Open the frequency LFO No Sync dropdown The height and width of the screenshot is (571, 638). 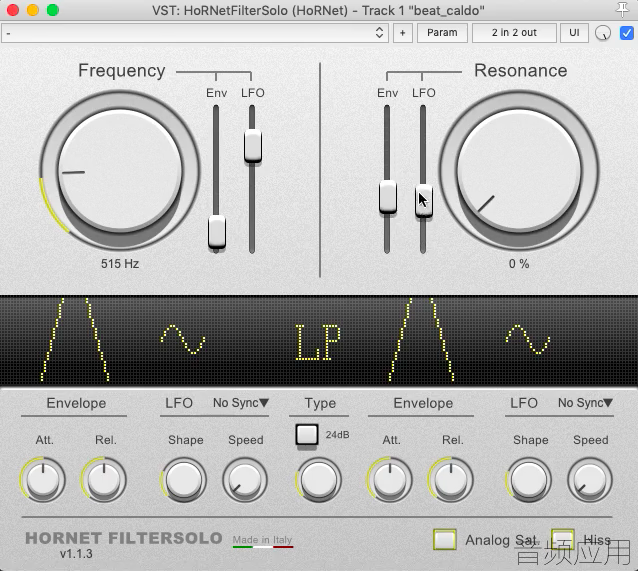point(241,403)
